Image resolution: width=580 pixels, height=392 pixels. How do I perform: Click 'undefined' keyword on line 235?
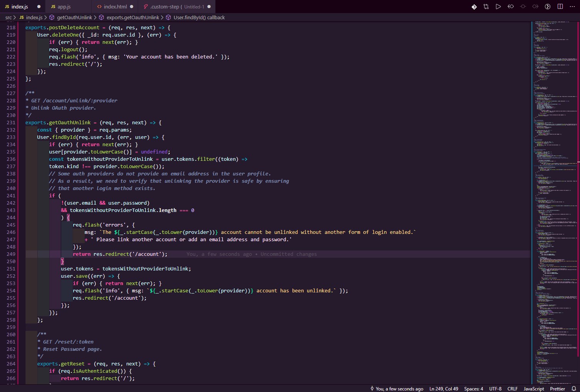154,152
